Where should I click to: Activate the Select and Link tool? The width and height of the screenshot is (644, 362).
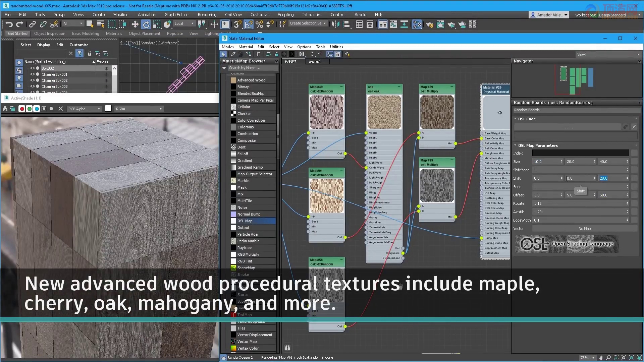tap(33, 24)
